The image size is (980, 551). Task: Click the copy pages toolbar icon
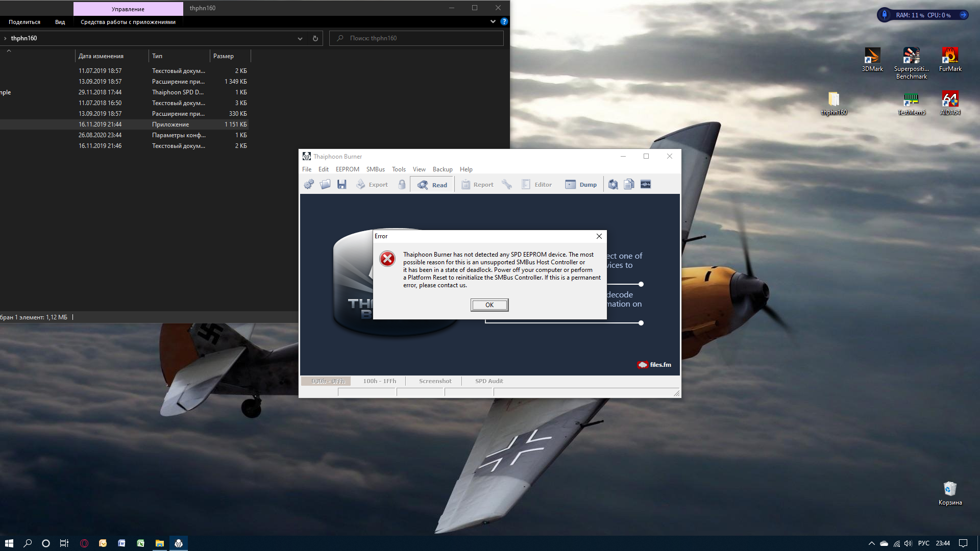pyautogui.click(x=629, y=185)
